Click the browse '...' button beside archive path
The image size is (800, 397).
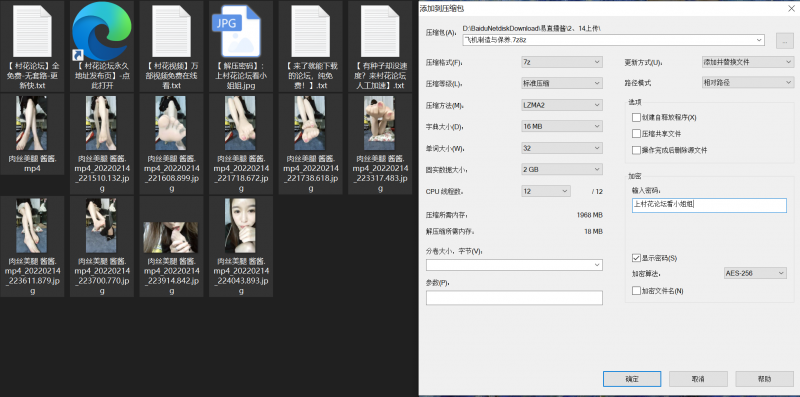pyautogui.click(x=785, y=41)
